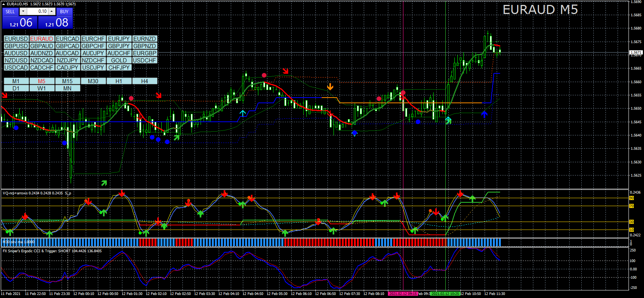Switch to the EURJPY symbol
644x298 pixels.
coord(119,39)
